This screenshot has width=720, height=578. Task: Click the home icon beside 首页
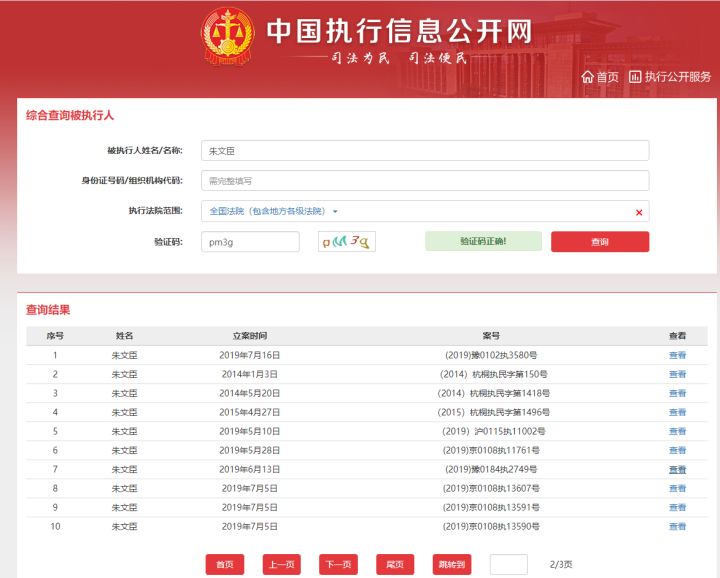pyautogui.click(x=587, y=77)
